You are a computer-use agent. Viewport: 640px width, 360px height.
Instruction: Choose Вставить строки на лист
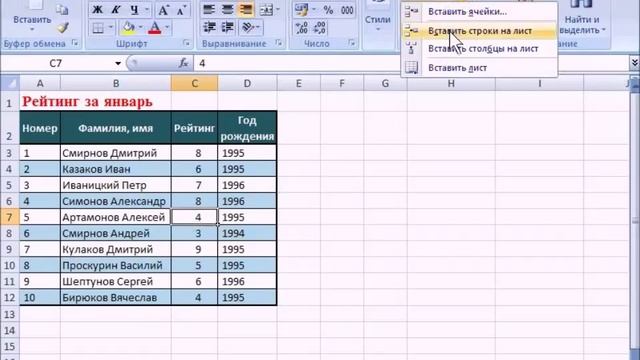coord(479,31)
